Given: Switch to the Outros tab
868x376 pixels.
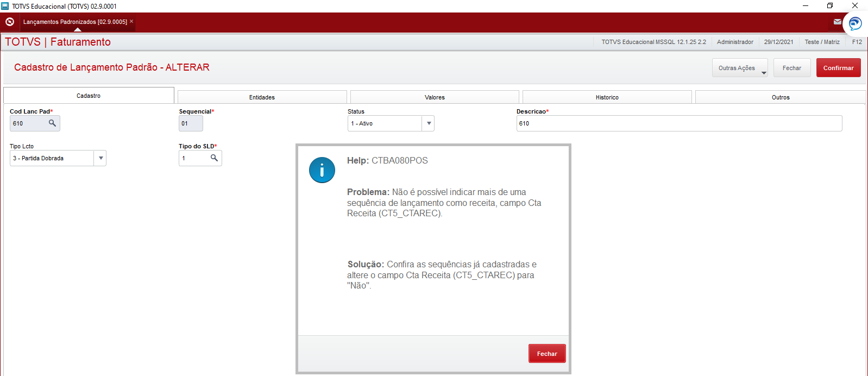Looking at the screenshot, I should tap(781, 97).
